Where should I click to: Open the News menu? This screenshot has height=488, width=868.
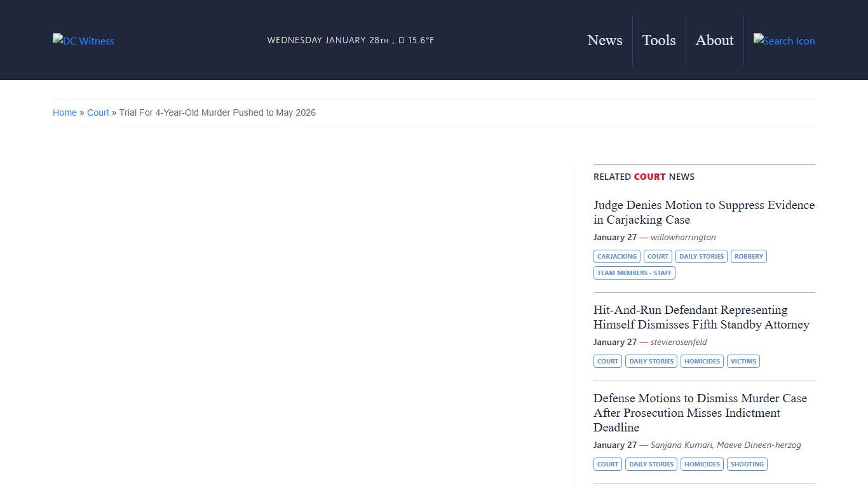(x=604, y=40)
